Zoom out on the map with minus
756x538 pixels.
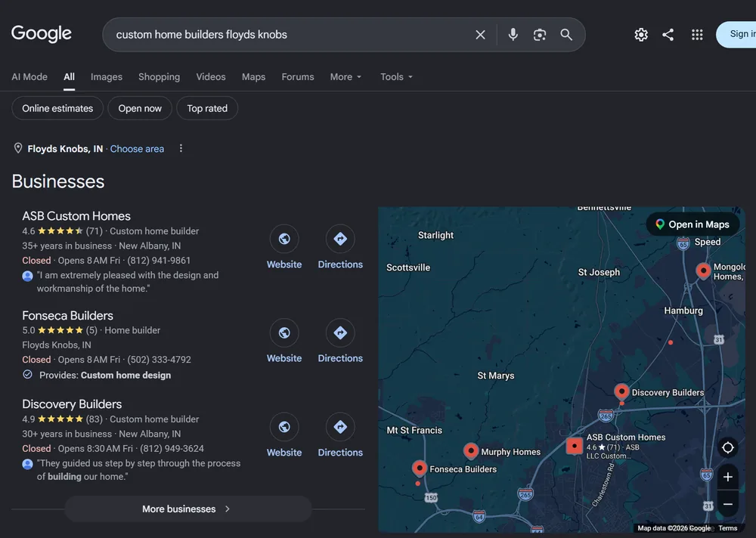[x=727, y=504]
